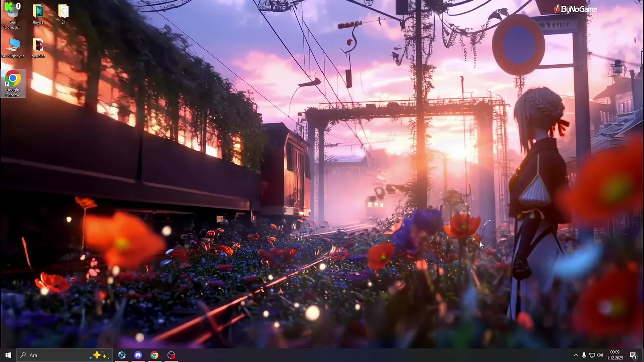644x362 pixels.
Task: Select the oyunlar folder icon
Action: 38,48
